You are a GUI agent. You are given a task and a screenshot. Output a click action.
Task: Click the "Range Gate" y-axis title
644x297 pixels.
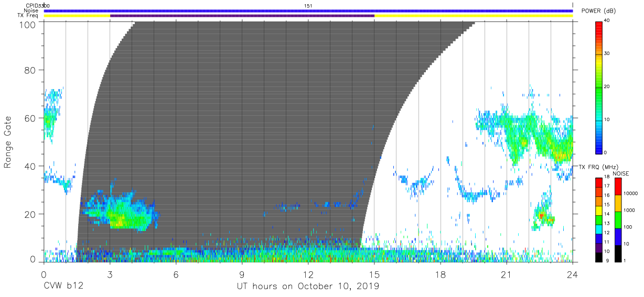8,142
